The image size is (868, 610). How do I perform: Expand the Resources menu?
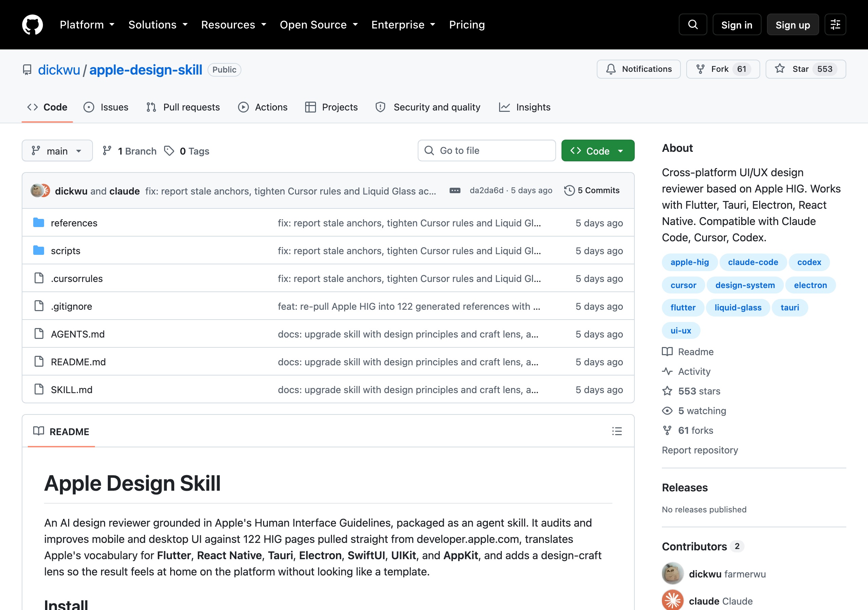click(234, 24)
